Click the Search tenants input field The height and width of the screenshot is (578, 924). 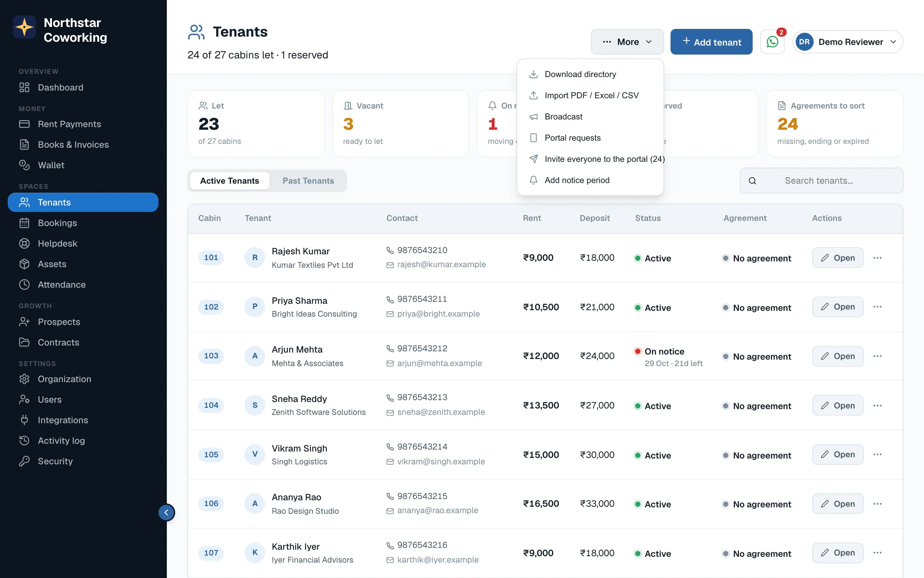(821, 181)
